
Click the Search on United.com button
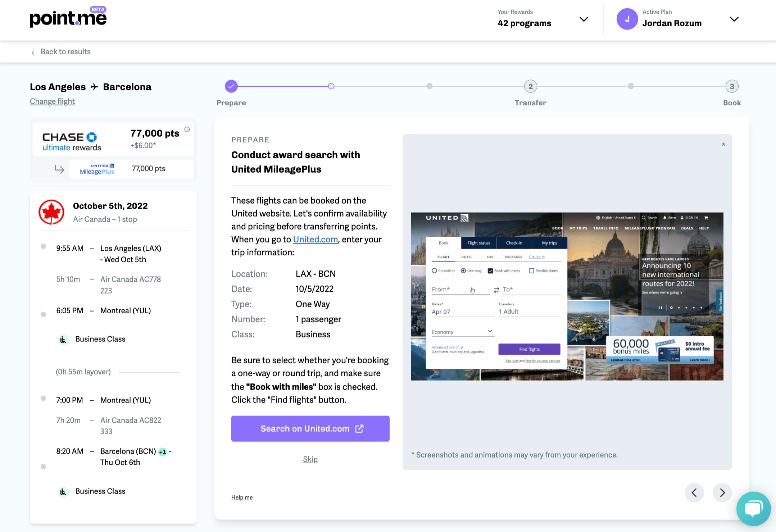(x=310, y=428)
